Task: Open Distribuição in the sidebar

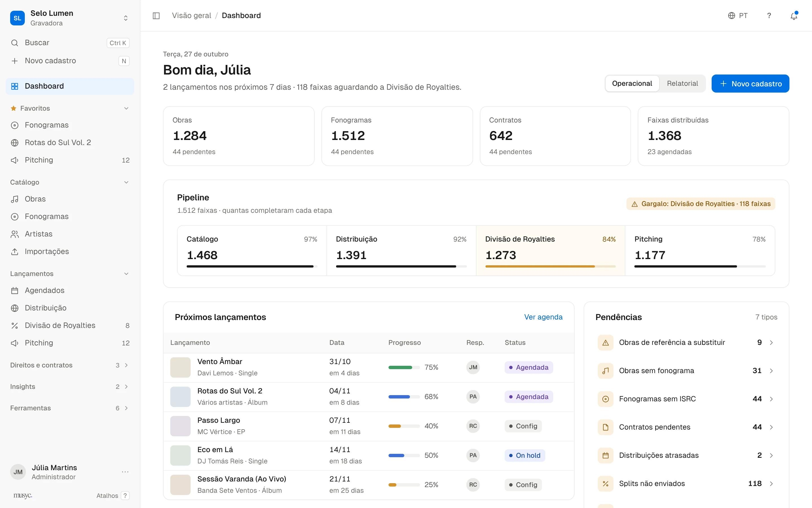Action: 70,308
